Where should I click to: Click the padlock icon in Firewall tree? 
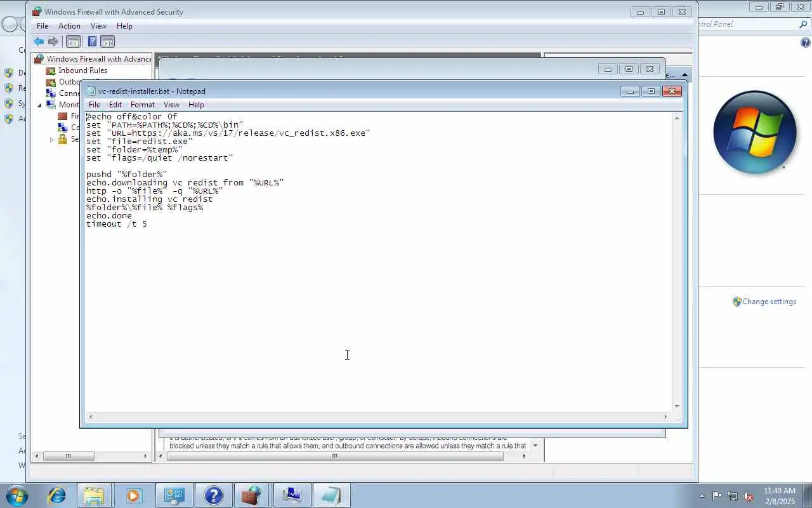tap(63, 139)
